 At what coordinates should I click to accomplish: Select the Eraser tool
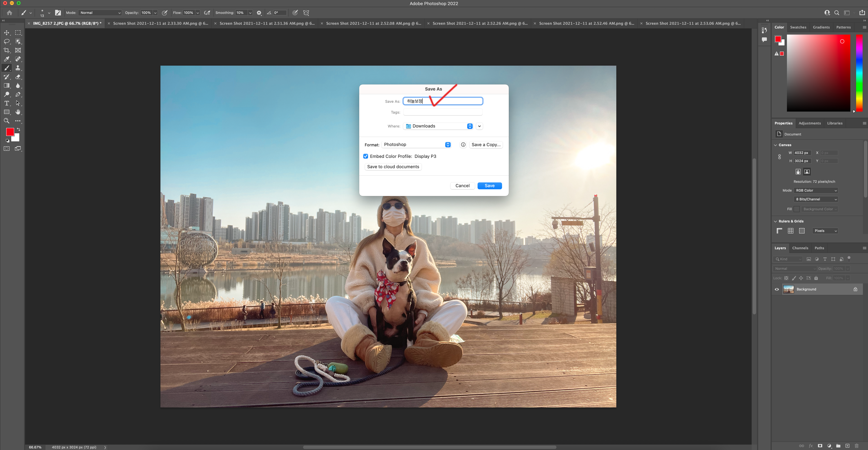(18, 77)
